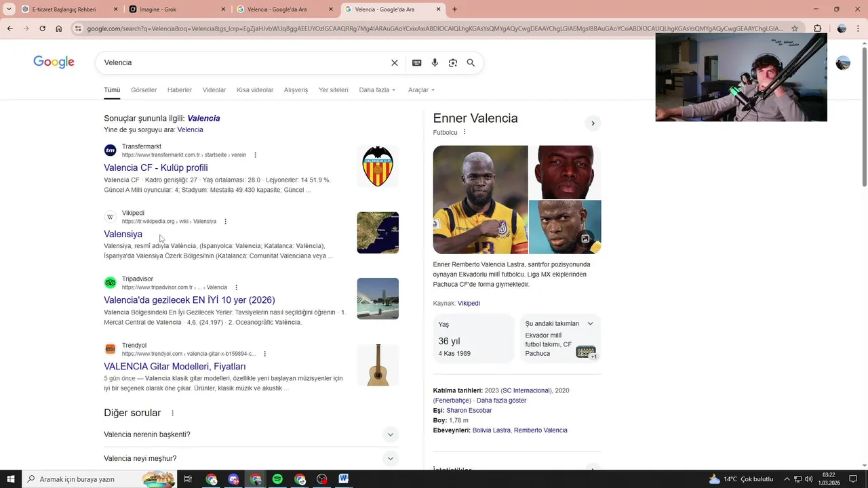Open the on-screen keyboard input tool
This screenshot has width=868, height=488.
[417, 62]
